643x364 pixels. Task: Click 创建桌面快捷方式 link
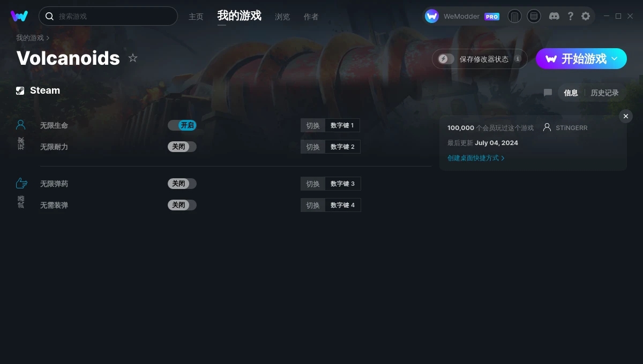point(476,158)
